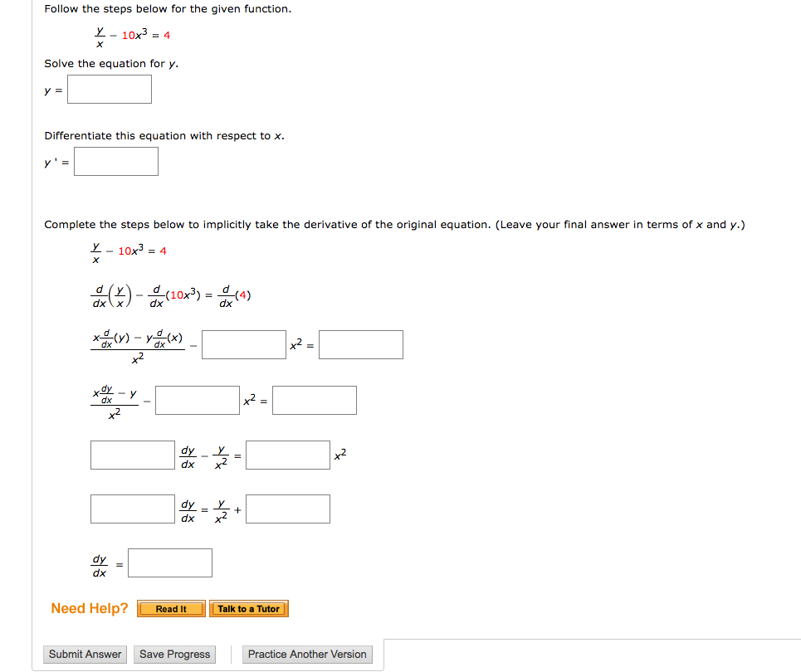
Task: Click the Talk to a Tutor button
Action: click(x=248, y=608)
